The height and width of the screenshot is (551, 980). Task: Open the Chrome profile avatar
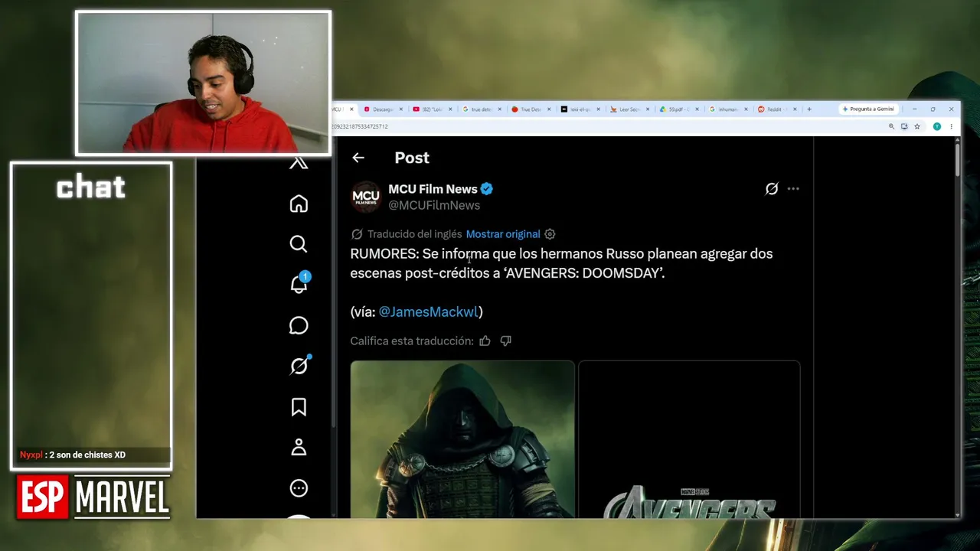(936, 127)
